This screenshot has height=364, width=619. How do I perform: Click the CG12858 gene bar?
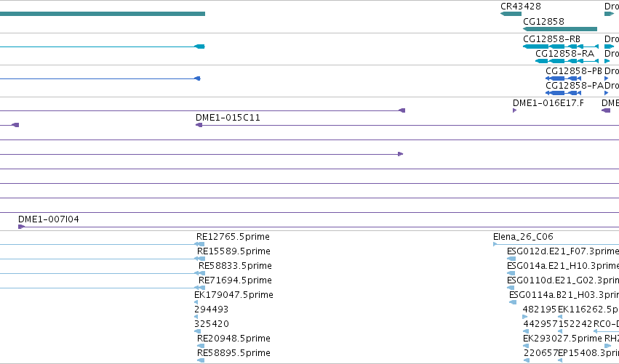[560, 29]
